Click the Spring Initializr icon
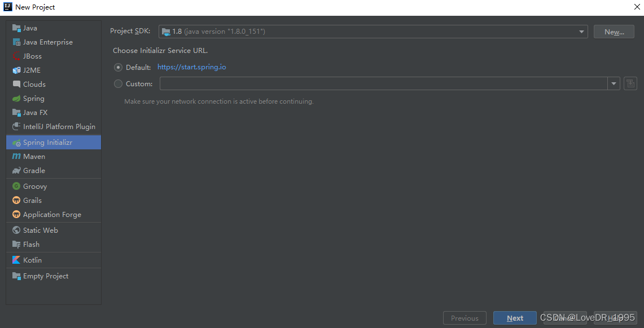Screen dimensions: 644x328 [16, 142]
